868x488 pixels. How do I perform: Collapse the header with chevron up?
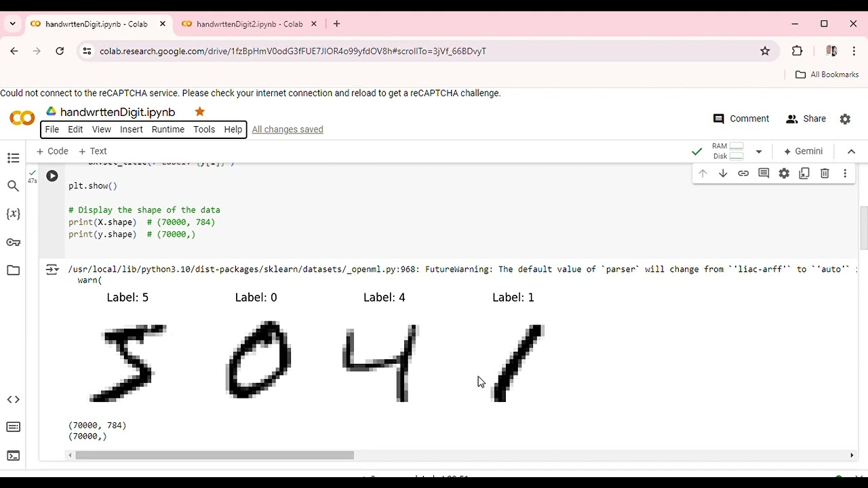852,151
